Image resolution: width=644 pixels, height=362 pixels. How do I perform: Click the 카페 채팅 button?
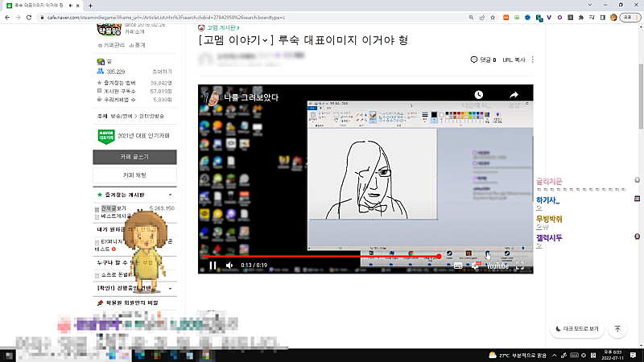point(134,175)
